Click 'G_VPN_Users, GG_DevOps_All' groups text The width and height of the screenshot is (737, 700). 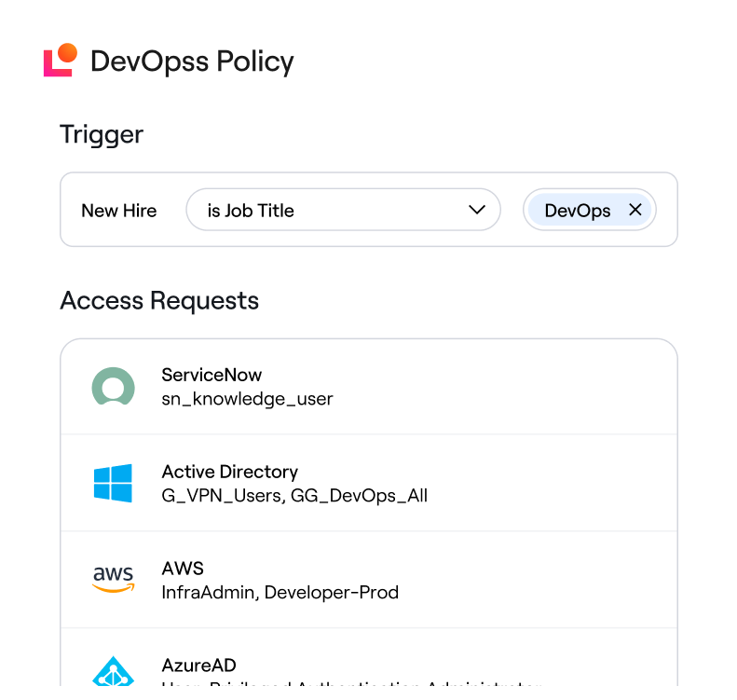(x=294, y=496)
